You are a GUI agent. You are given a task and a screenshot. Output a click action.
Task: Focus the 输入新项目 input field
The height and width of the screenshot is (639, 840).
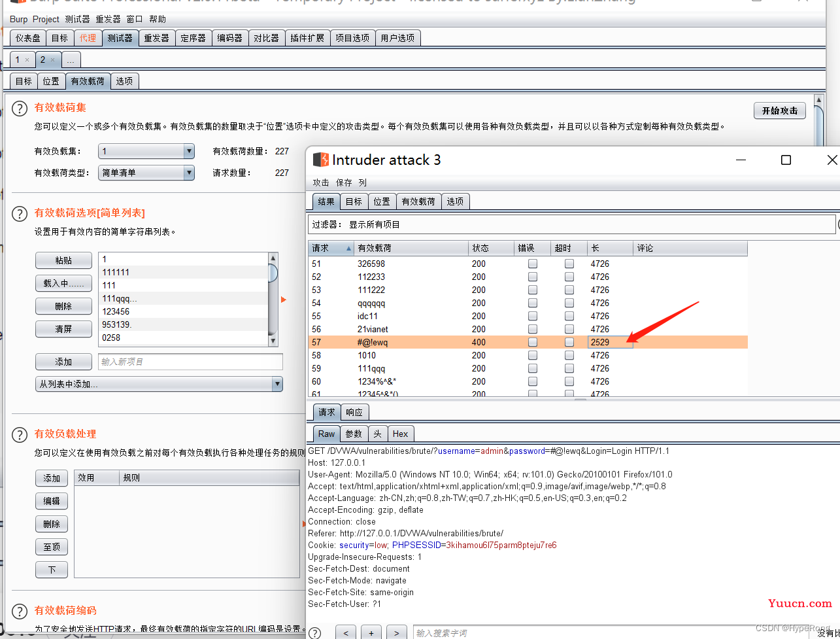point(190,362)
